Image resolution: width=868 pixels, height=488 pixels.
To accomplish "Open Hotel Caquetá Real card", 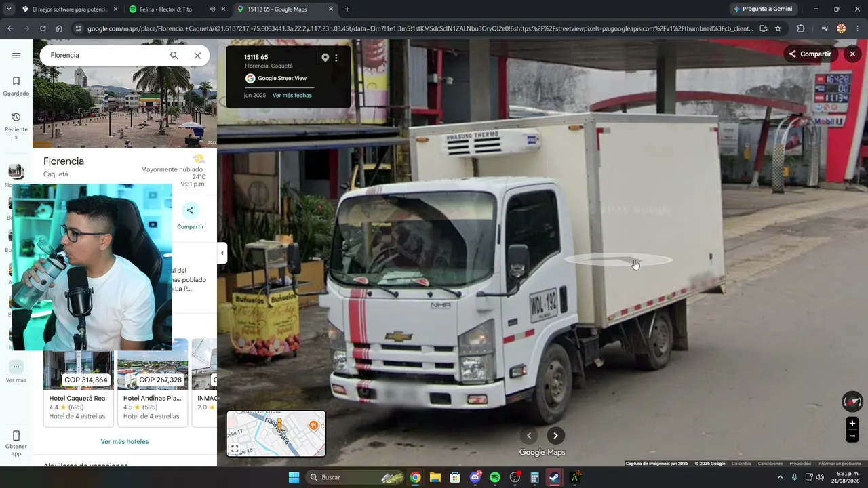I will 79,383.
